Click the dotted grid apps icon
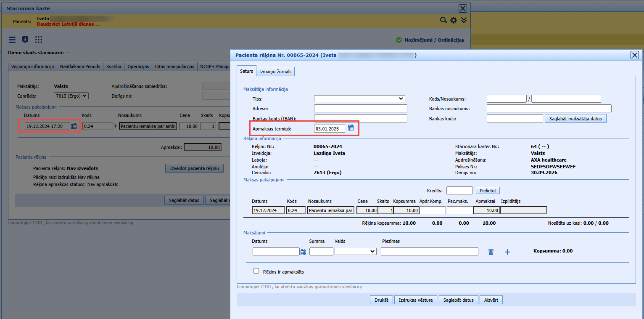 pos(39,40)
